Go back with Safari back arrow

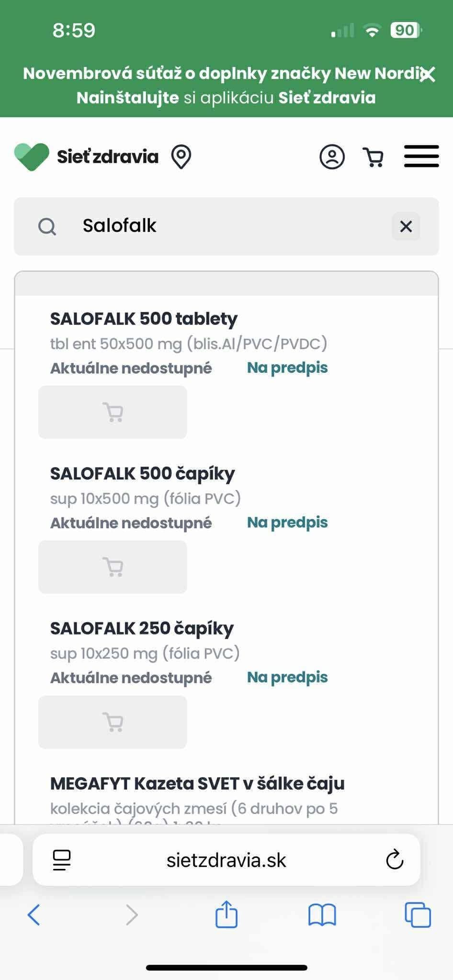coord(34,915)
